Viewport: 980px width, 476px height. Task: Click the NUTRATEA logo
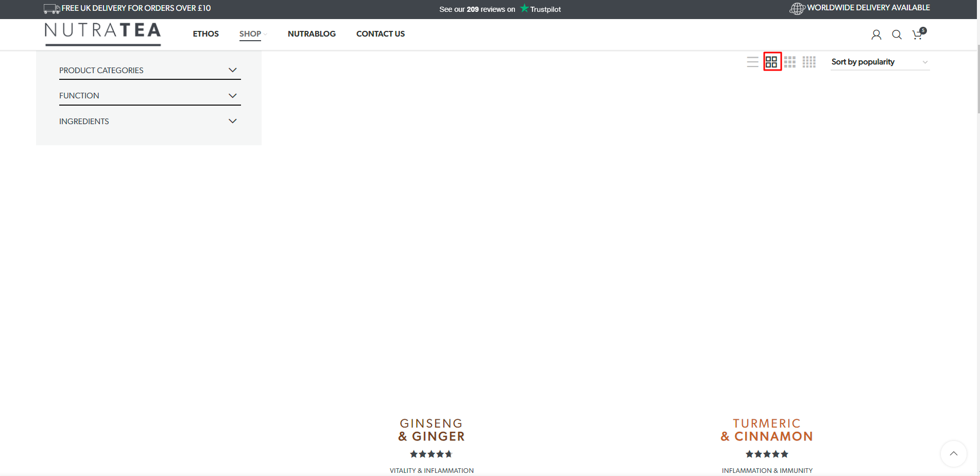102,34
